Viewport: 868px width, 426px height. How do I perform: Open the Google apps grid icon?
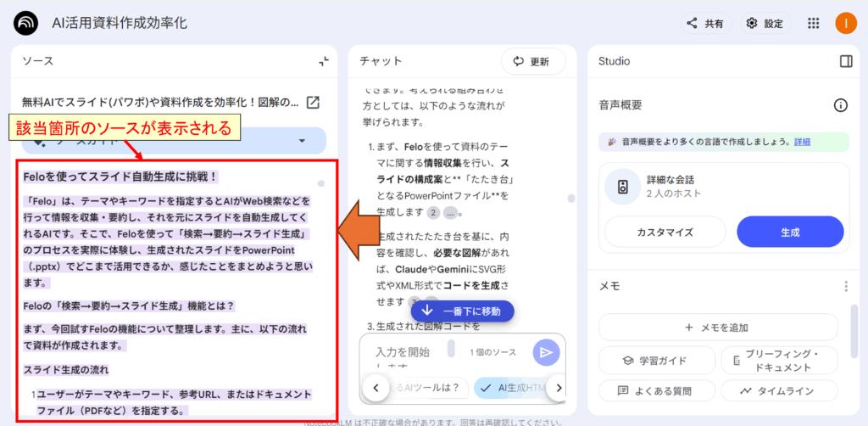pos(813,23)
